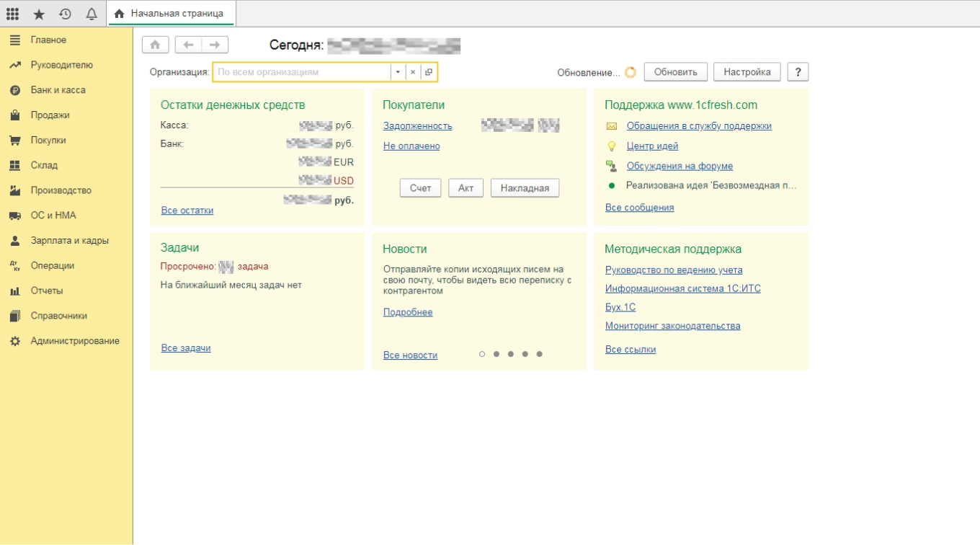The width and height of the screenshot is (980, 545).
Task: Click the Все остатки link
Action: 187,211
